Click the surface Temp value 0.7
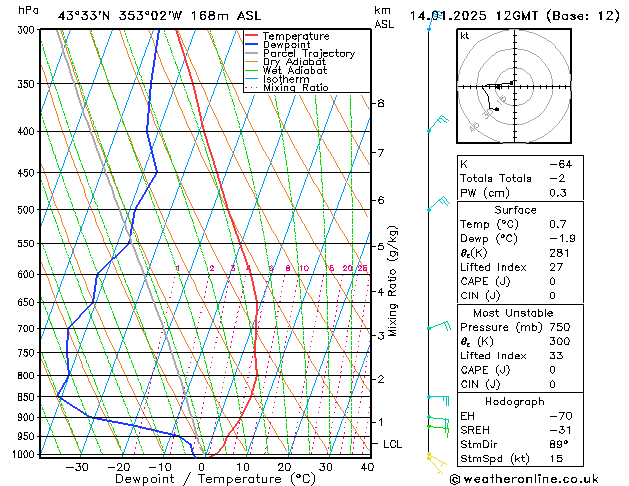This screenshot has height=486, width=629. (x=558, y=224)
